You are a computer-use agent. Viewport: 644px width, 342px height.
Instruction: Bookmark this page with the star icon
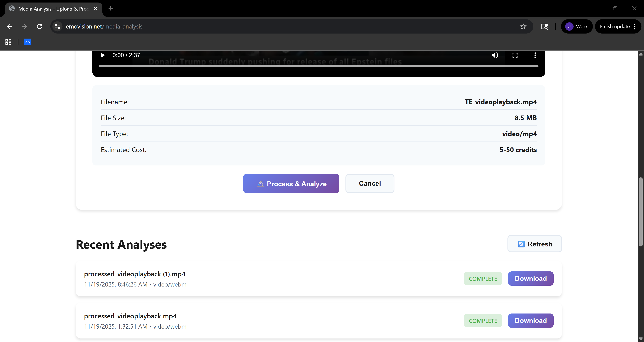click(523, 26)
